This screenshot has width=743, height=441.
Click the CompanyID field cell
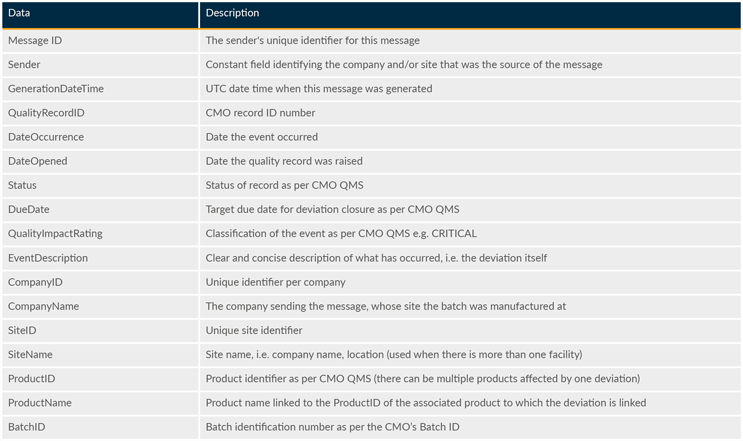(35, 282)
